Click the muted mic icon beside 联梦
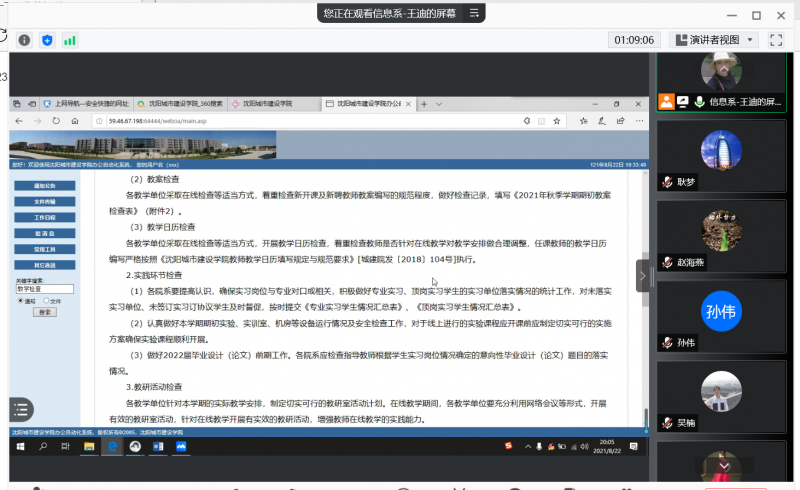Screen dimensions: 800x490 667,182
